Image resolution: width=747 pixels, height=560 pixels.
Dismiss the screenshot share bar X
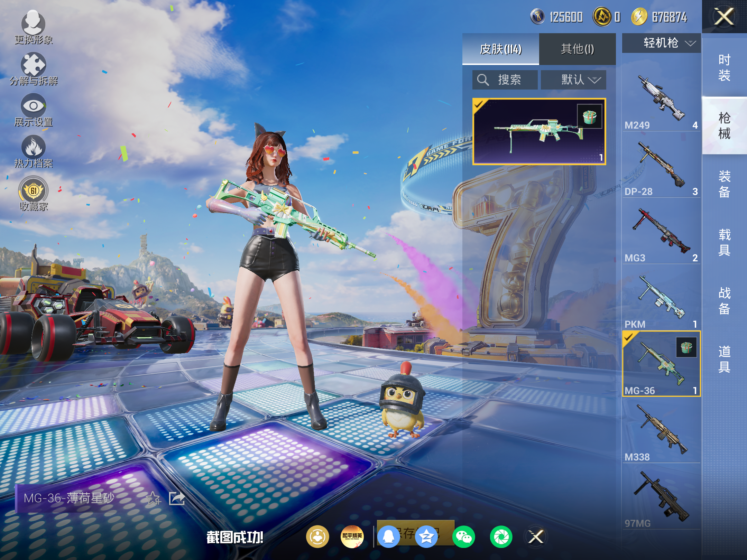coord(536,536)
